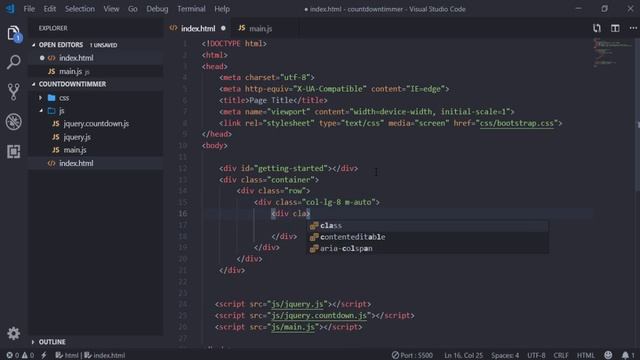
Task: Open the Edit menu
Action: (50, 9)
